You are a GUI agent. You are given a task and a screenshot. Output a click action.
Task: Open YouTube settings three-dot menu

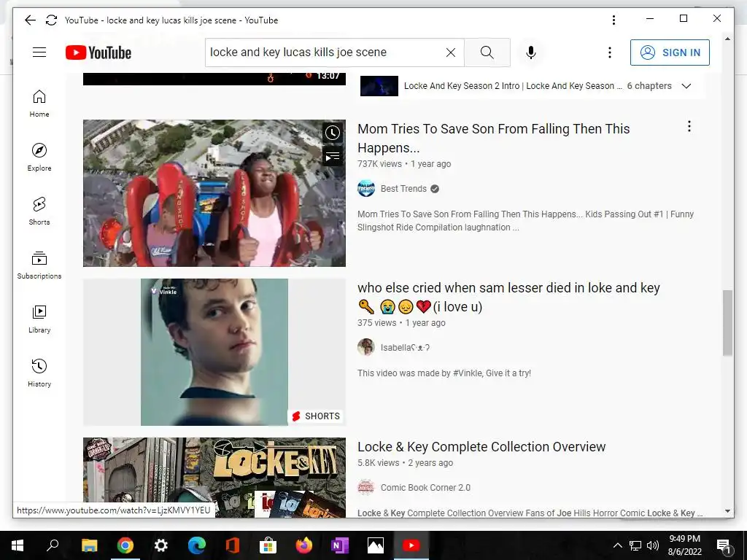[x=610, y=52]
